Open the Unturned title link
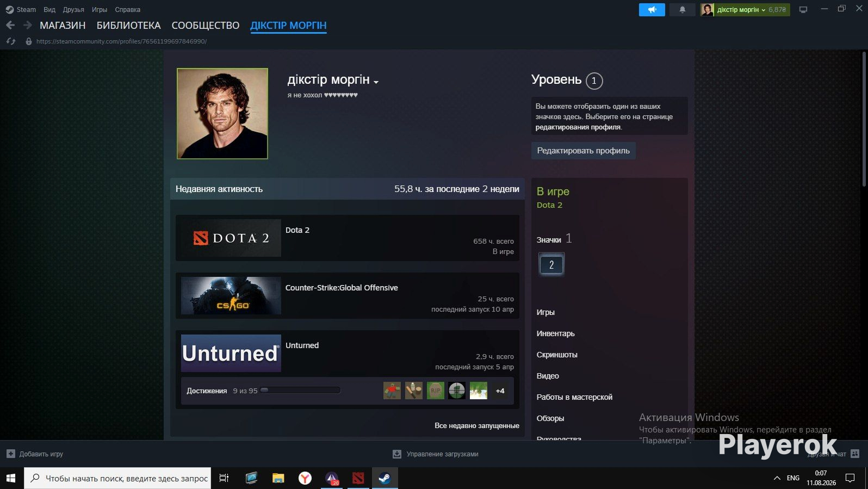The height and width of the screenshot is (489, 868). click(x=302, y=345)
